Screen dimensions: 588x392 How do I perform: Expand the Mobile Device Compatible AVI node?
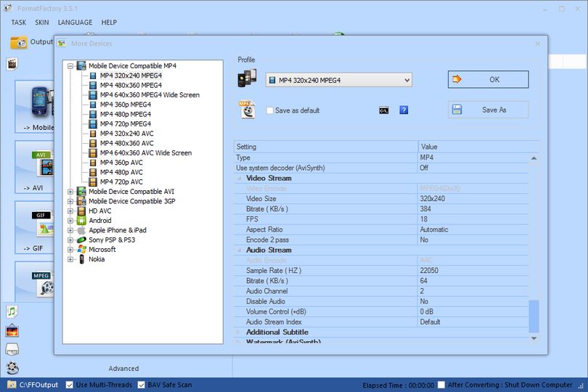(70, 192)
